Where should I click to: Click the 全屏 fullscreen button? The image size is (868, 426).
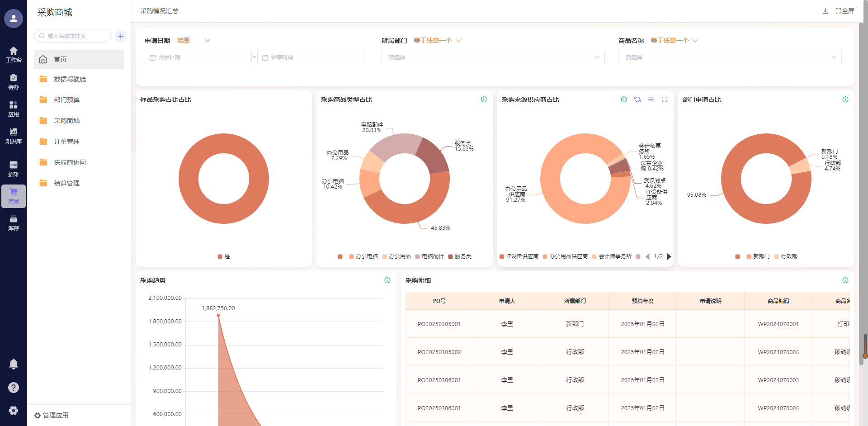(x=845, y=11)
